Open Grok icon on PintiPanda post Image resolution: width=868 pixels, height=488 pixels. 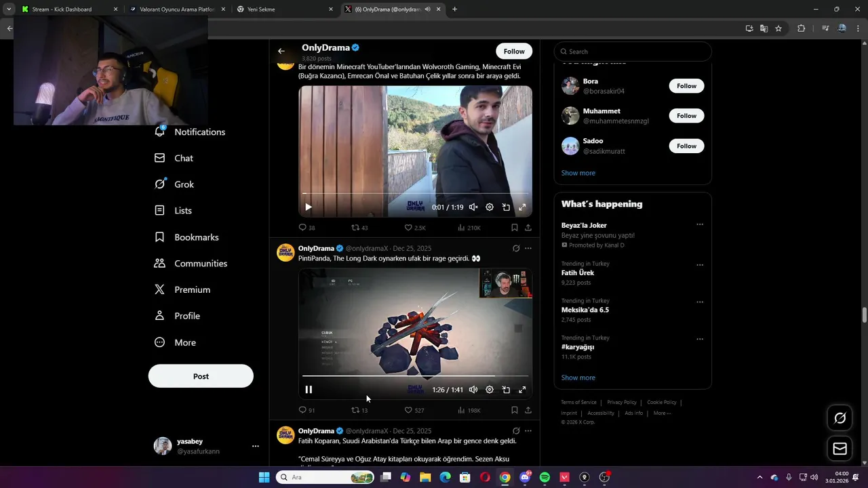[516, 249]
